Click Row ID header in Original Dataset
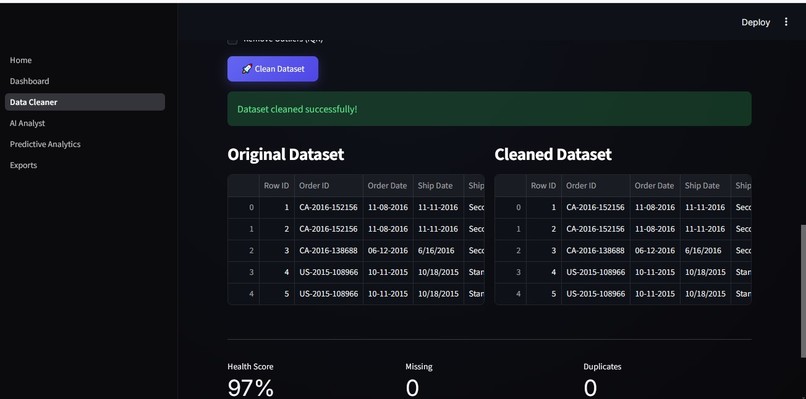Viewport: 806px width, 399px height. coord(277,186)
